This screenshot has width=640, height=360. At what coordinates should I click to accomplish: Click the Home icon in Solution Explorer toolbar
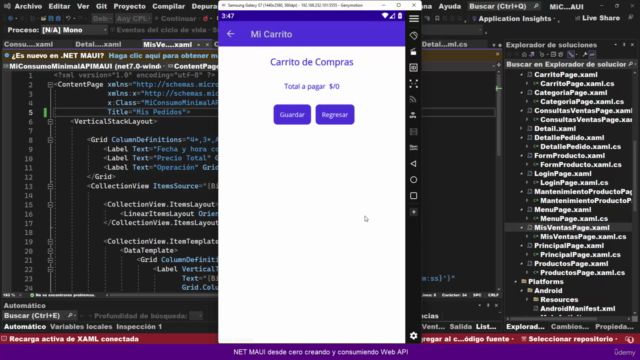524,55
